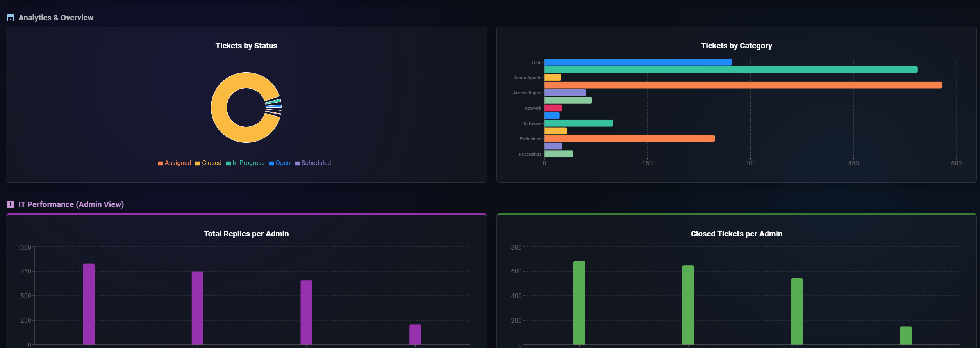Toggle the Assigned legend entry
The height and width of the screenshot is (348, 980).
(x=174, y=163)
